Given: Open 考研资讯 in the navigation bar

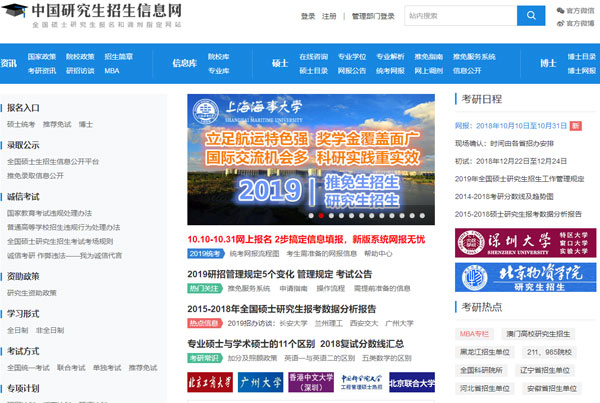Looking at the screenshot, I should (42, 71).
